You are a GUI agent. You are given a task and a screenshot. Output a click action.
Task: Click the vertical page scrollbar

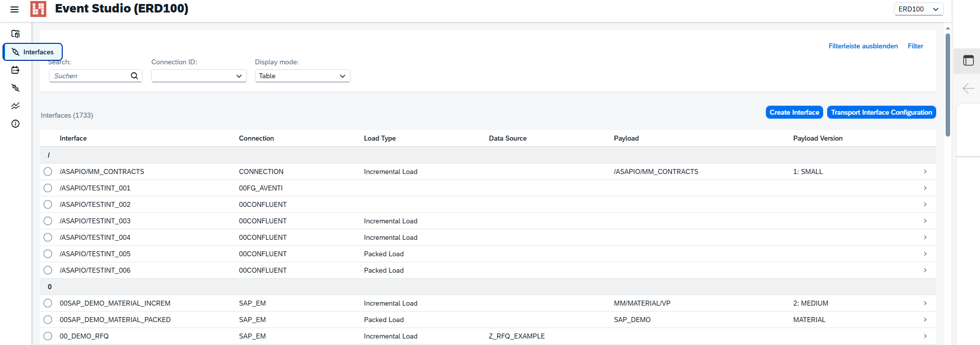pyautogui.click(x=948, y=85)
